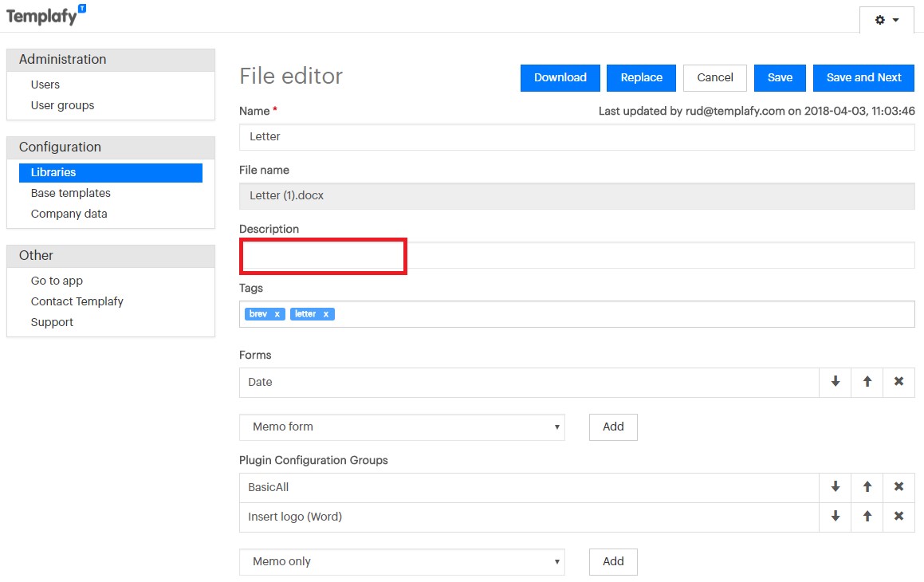
Task: Click the Replace button
Action: point(641,78)
